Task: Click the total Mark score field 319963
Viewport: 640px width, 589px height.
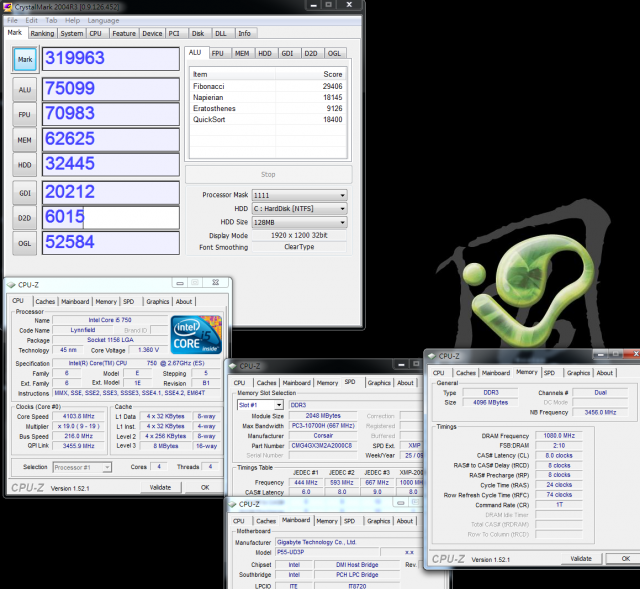Action: pos(111,59)
